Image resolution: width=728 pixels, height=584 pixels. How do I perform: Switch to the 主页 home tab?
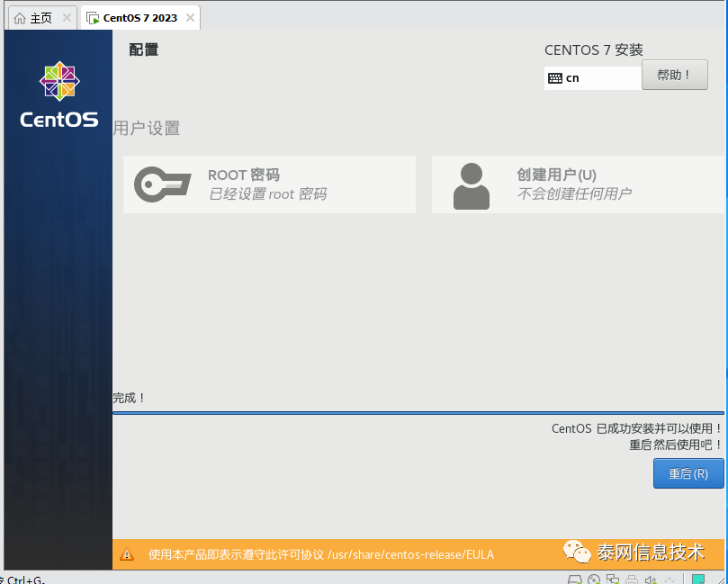coord(42,18)
